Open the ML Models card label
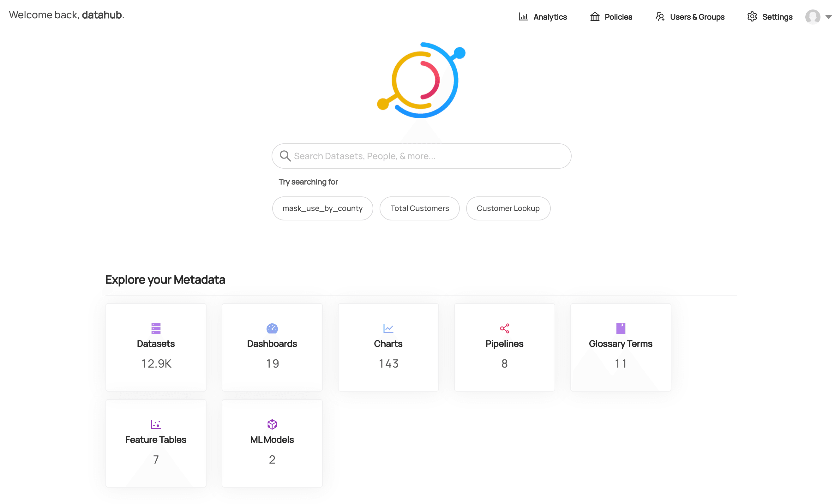The height and width of the screenshot is (504, 835). pos(272,440)
